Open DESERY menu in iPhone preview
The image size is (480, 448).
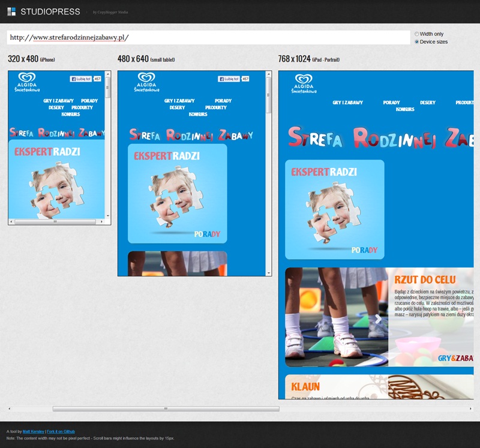coord(56,107)
